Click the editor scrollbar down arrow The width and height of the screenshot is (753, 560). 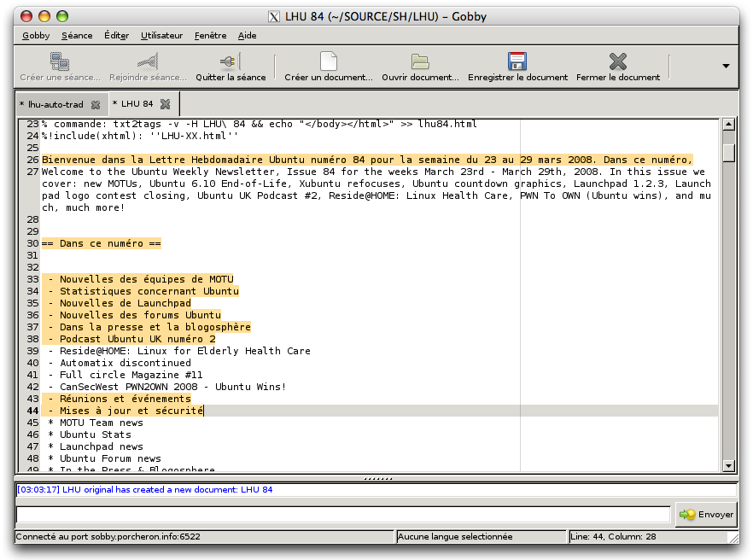pyautogui.click(x=728, y=465)
